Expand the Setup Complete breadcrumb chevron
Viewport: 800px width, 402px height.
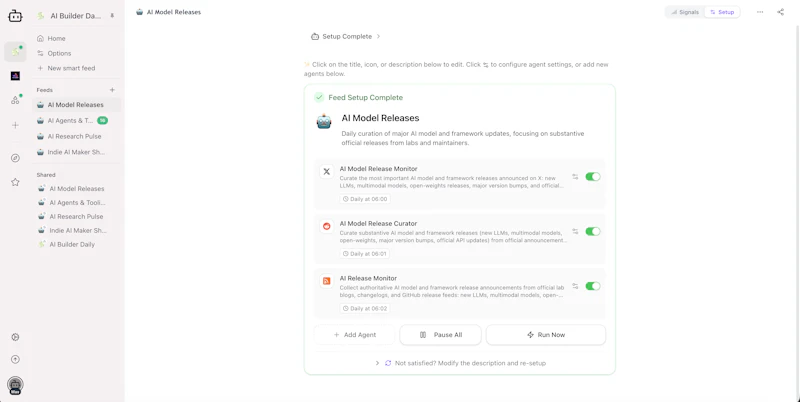379,37
